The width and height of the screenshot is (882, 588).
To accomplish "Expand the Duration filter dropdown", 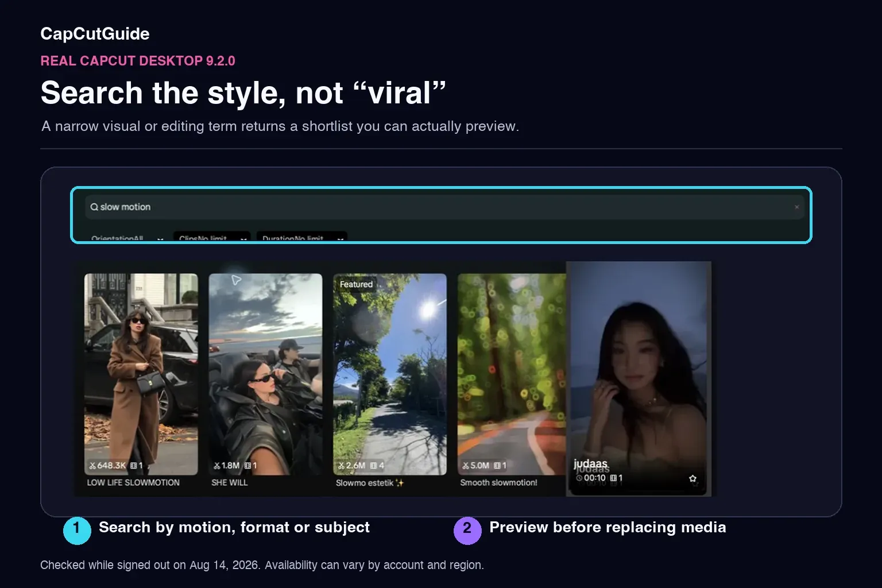I will coord(301,238).
